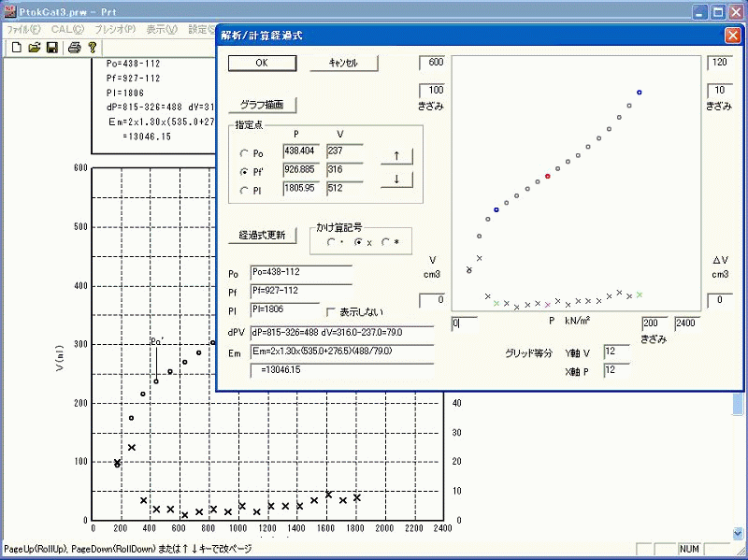Click the グラフ描画 button
Screen dimensions: 748x560
[x=262, y=104]
